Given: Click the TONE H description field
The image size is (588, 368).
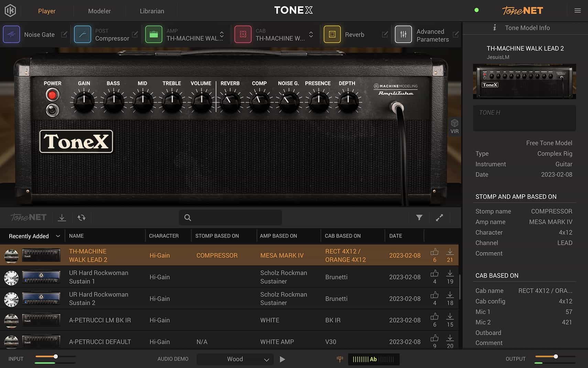Looking at the screenshot, I should tap(524, 118).
